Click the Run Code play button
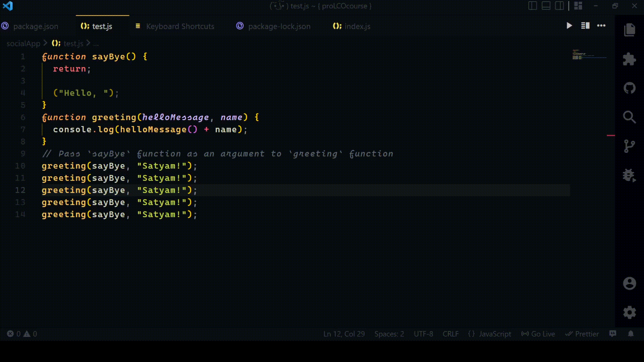The height and width of the screenshot is (362, 644). (x=569, y=26)
